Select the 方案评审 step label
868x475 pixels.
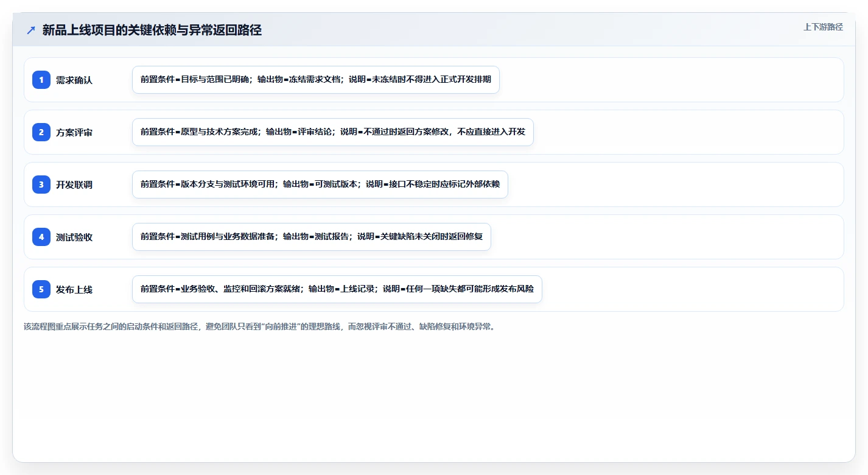[74, 132]
